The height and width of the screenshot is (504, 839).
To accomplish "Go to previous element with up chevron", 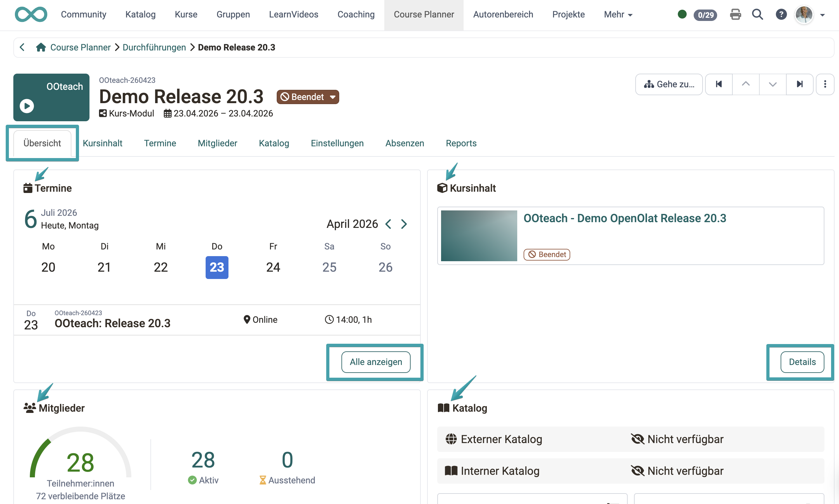I will pyautogui.click(x=746, y=84).
